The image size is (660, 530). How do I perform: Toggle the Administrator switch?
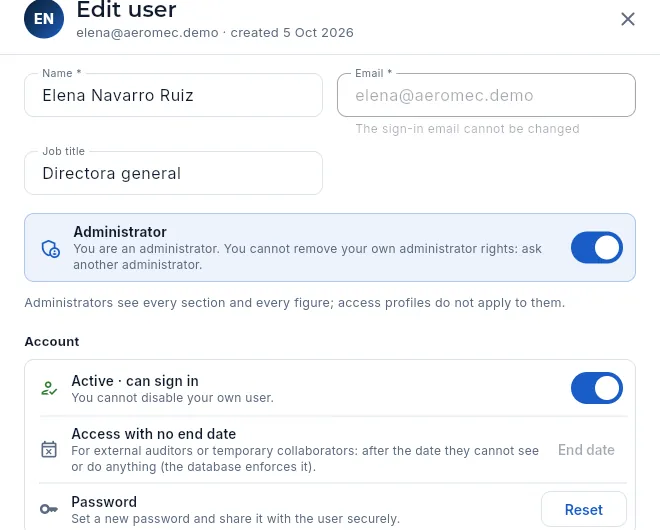596,248
